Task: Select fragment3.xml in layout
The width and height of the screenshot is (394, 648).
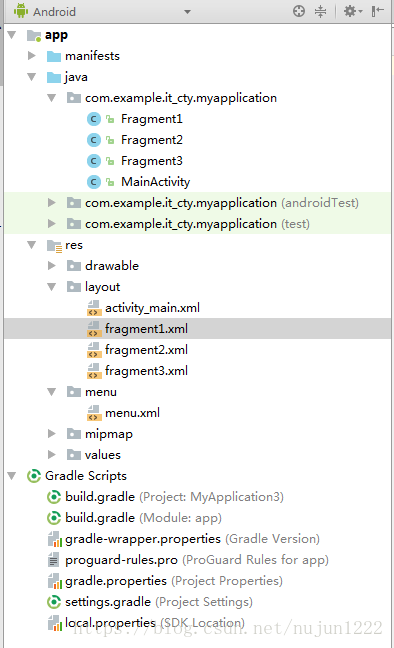Action: click(146, 371)
